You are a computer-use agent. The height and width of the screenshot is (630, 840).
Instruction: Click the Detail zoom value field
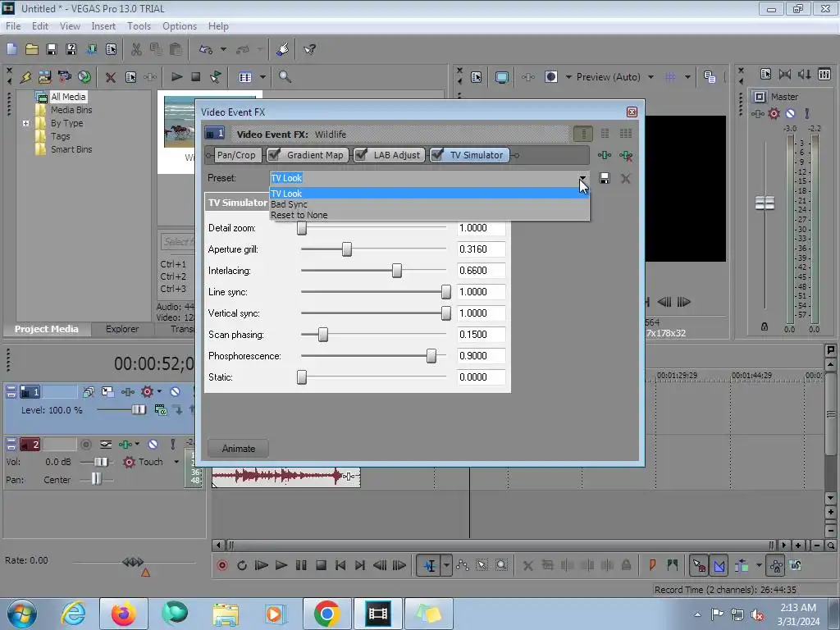481,228
